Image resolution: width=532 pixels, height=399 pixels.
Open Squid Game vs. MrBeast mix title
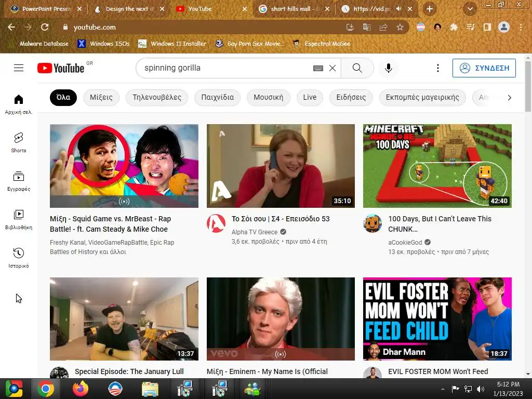pyautogui.click(x=110, y=224)
